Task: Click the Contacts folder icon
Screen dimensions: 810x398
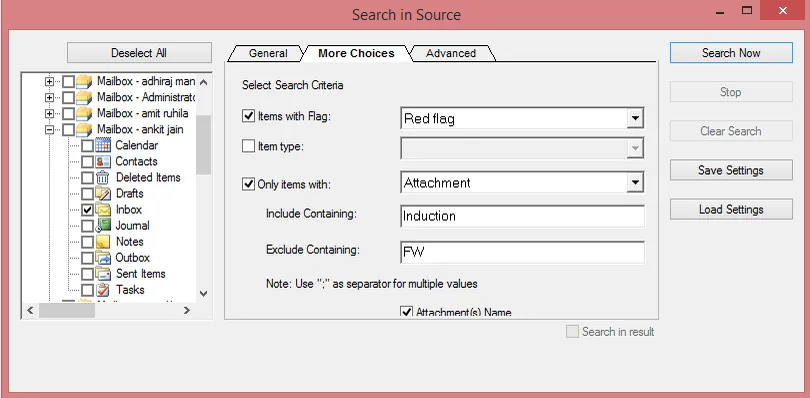Action: pyautogui.click(x=103, y=161)
